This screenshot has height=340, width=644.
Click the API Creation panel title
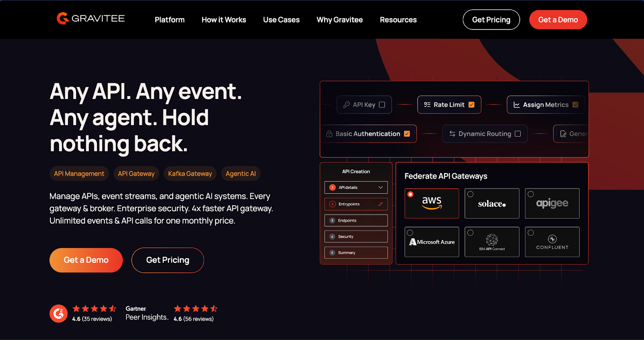[x=356, y=171]
